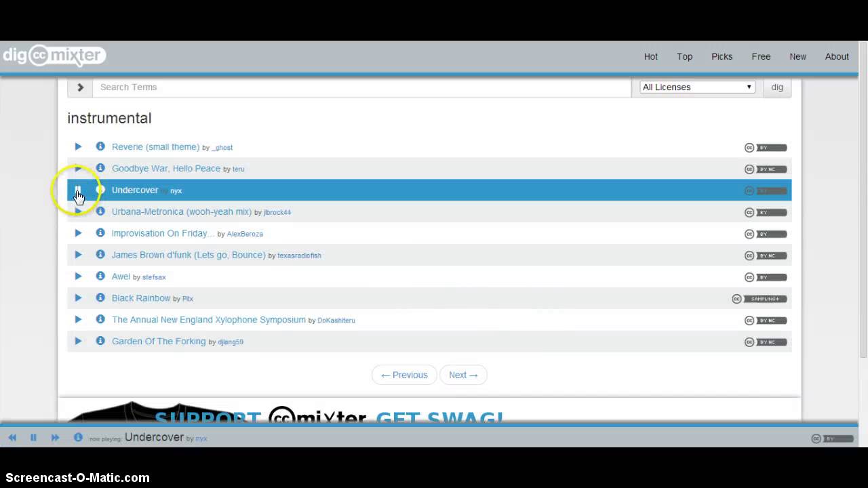Expand search options chevron beside Search Terms
This screenshot has width=868, height=488.
point(80,87)
